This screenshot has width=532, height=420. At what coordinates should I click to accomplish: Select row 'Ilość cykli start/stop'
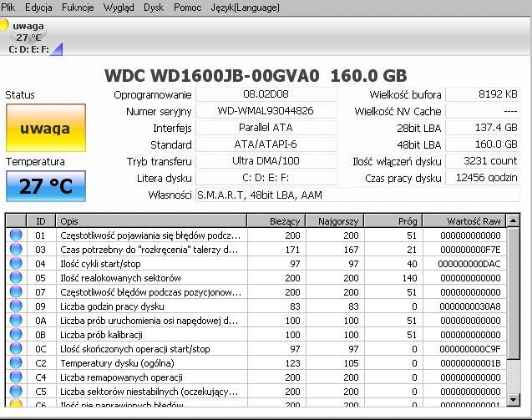(x=256, y=264)
